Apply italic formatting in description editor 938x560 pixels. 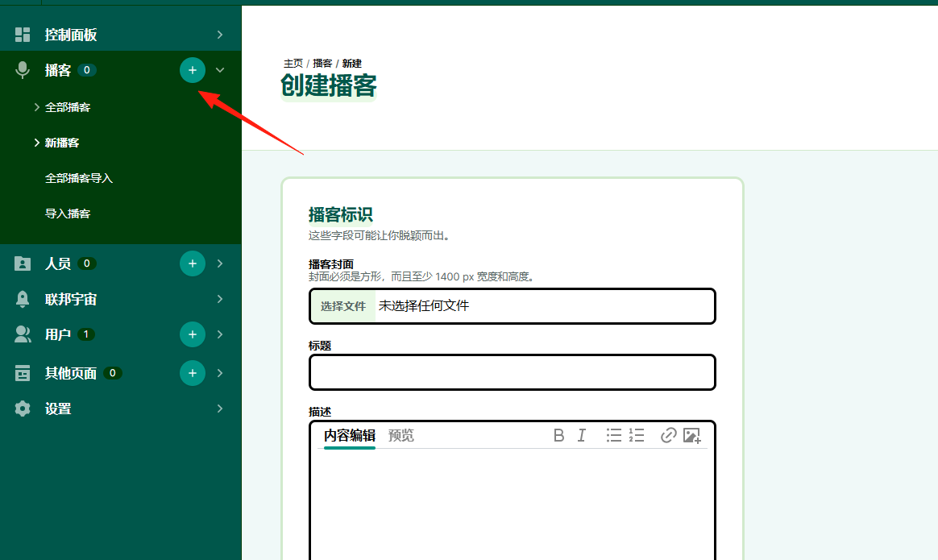(x=582, y=436)
